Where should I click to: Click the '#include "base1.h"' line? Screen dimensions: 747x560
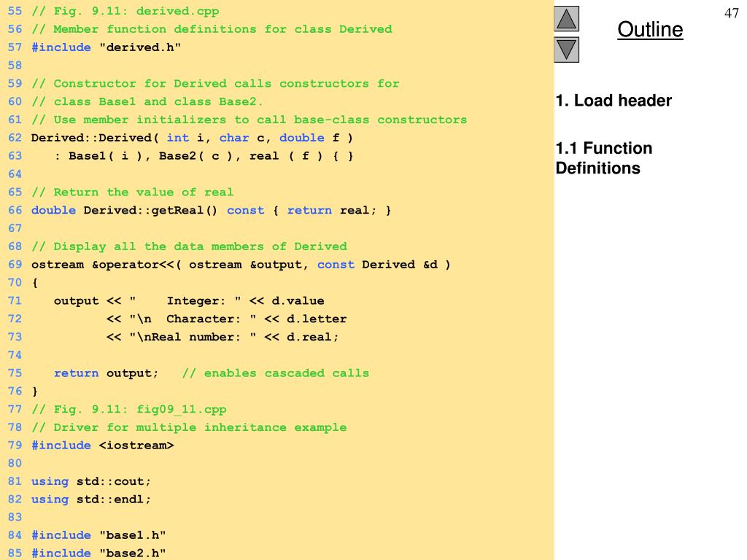tap(98, 535)
